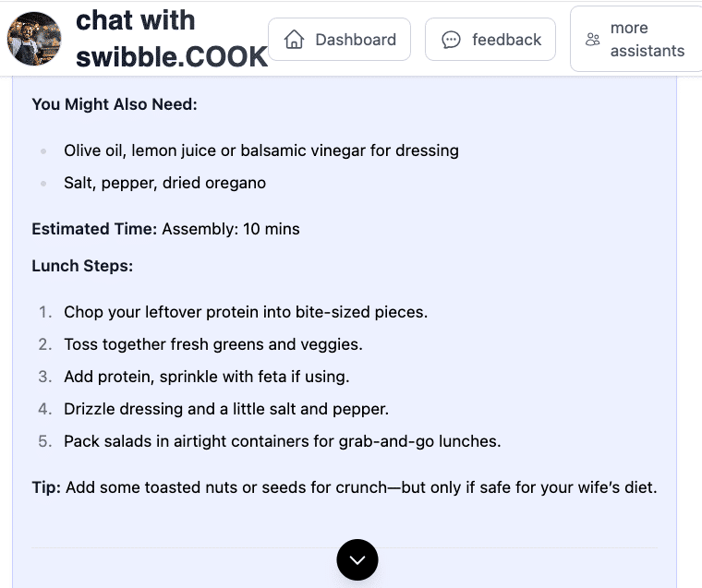The width and height of the screenshot is (702, 588).
Task: Click step 1 about chopping leftover protein
Action: [246, 312]
